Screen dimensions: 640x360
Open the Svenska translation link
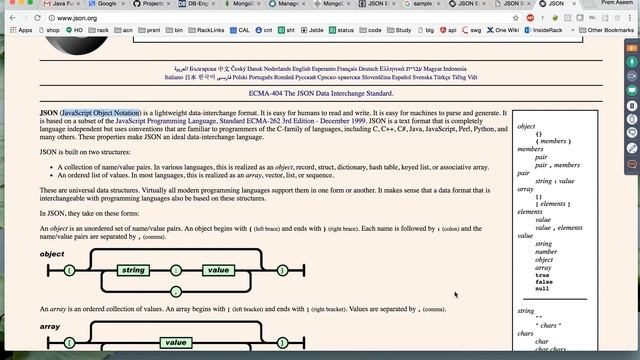[422, 77]
